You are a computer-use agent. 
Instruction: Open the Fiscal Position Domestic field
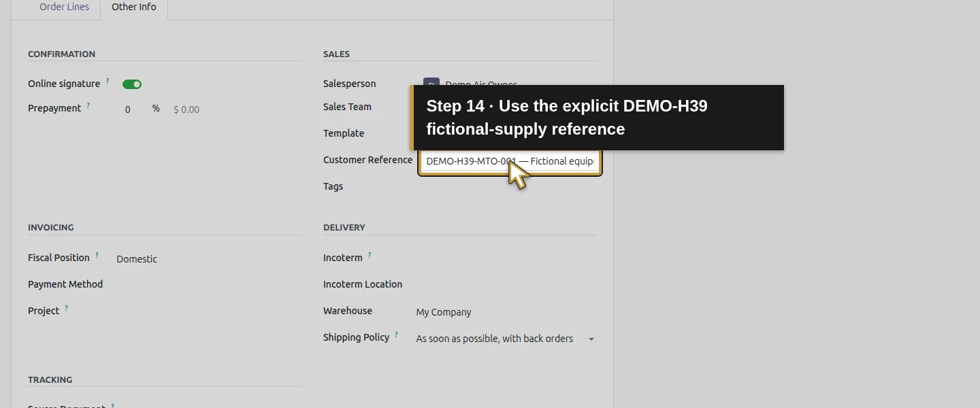(208, 259)
